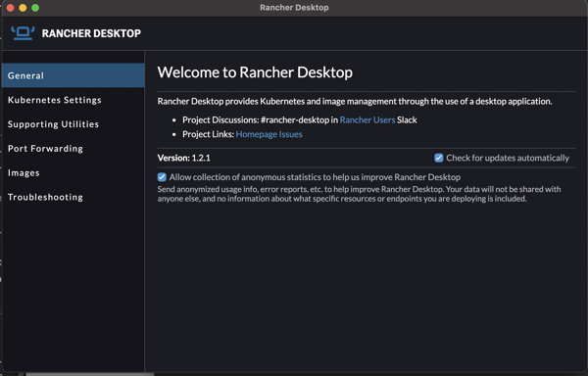Image resolution: width=588 pixels, height=376 pixels.
Task: Open Kubernetes Settings in the sidebar
Action: point(73,100)
